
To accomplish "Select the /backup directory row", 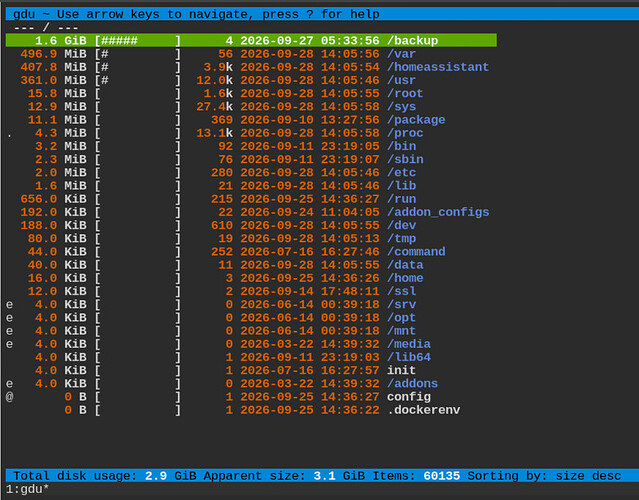I will click(x=251, y=40).
